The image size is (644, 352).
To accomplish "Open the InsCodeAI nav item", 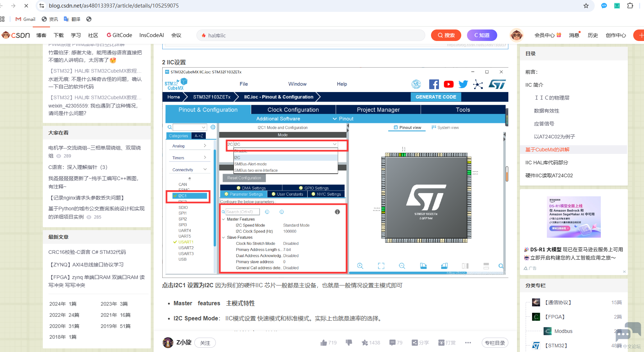I will click(x=151, y=35).
